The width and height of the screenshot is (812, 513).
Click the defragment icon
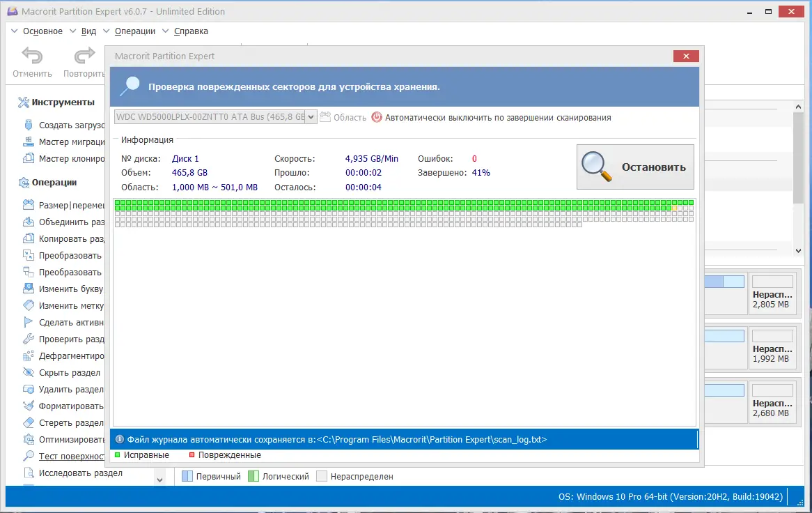[29, 355]
